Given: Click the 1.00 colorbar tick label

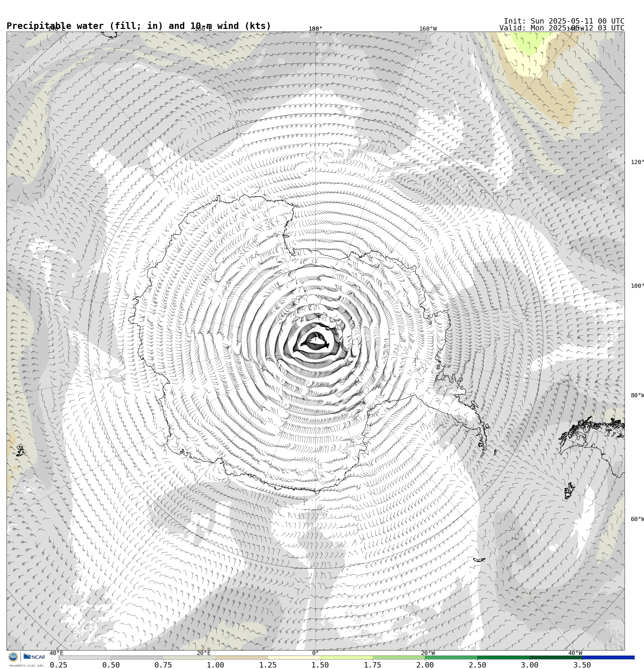Looking at the screenshot, I should tap(216, 665).
